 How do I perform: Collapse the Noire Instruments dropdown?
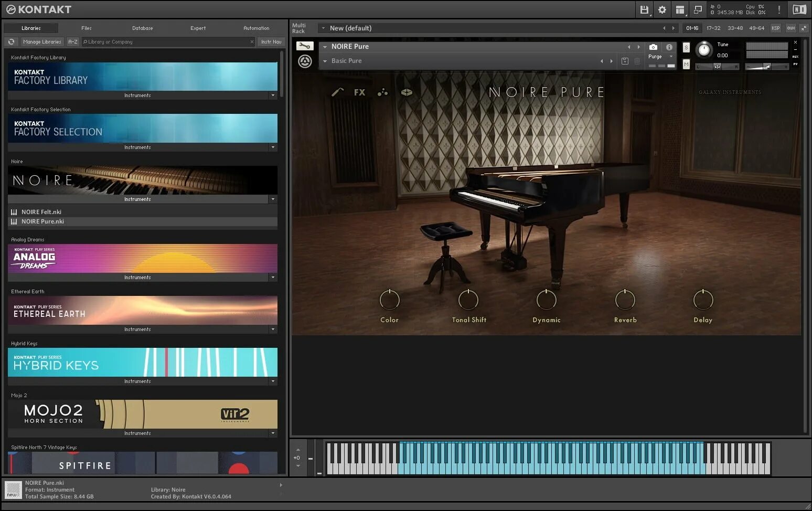pyautogui.click(x=273, y=199)
